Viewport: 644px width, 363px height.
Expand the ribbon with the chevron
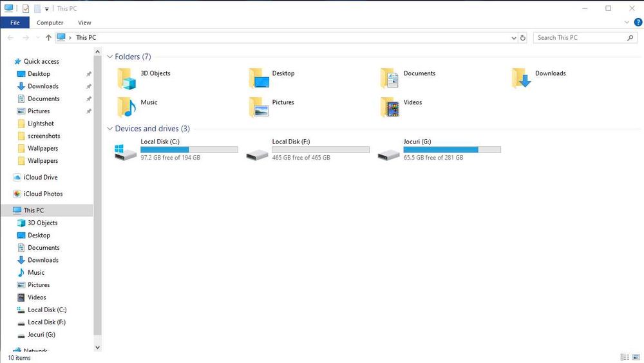[x=627, y=22]
